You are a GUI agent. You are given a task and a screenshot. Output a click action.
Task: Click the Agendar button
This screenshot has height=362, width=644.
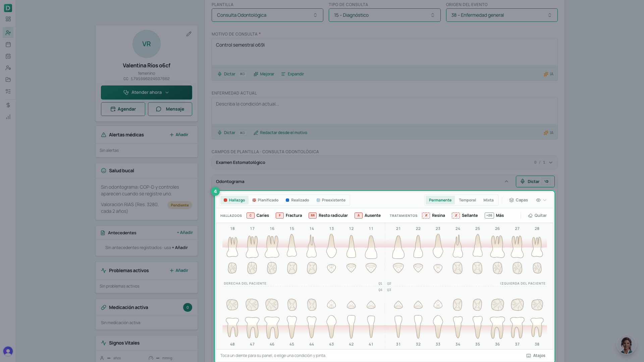[x=123, y=109]
